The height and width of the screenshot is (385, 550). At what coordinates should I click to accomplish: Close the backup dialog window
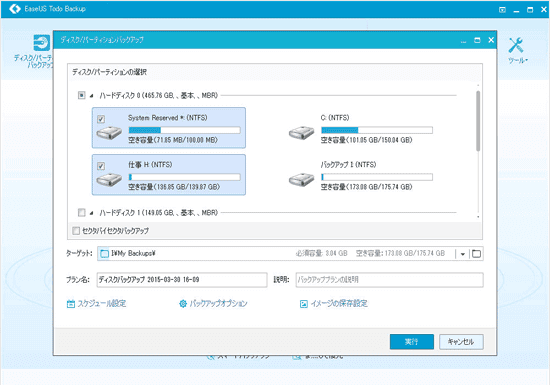tap(491, 40)
